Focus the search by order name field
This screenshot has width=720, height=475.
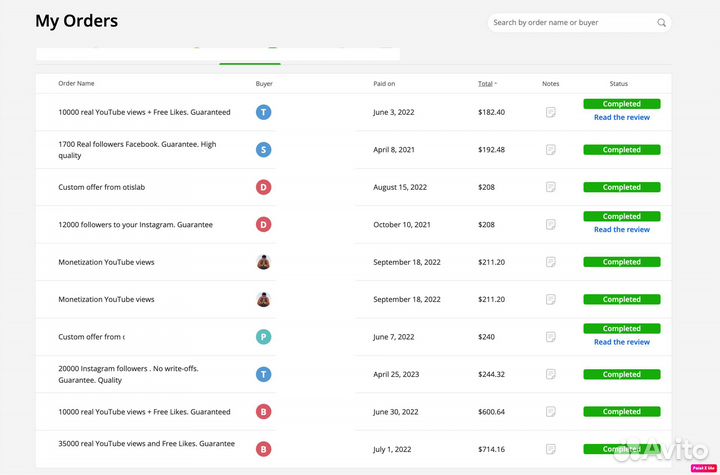click(x=572, y=22)
